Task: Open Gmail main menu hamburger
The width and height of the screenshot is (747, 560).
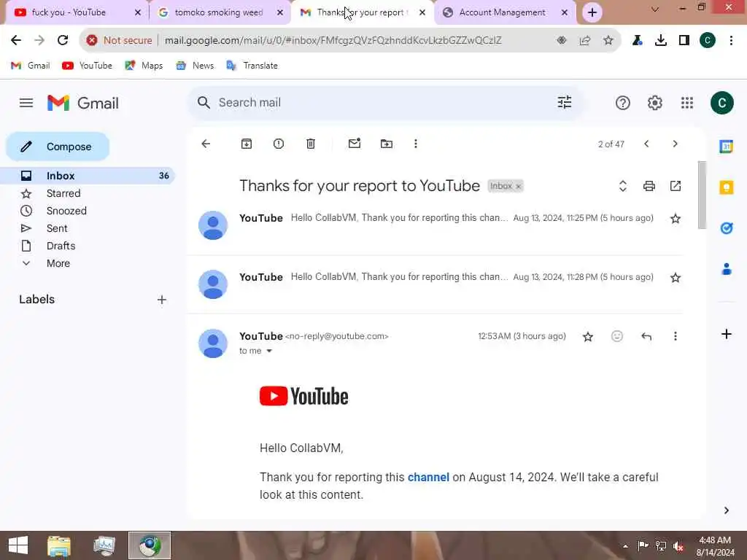Action: point(26,103)
